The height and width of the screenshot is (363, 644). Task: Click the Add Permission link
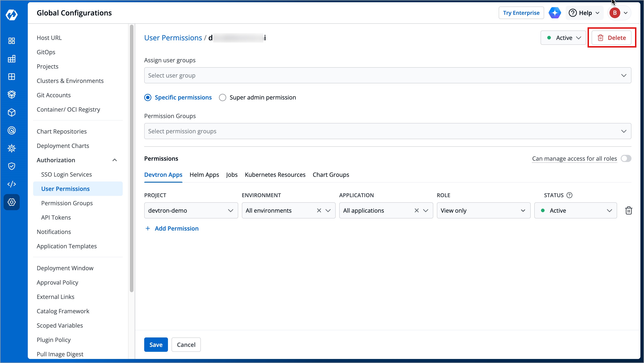click(x=176, y=228)
